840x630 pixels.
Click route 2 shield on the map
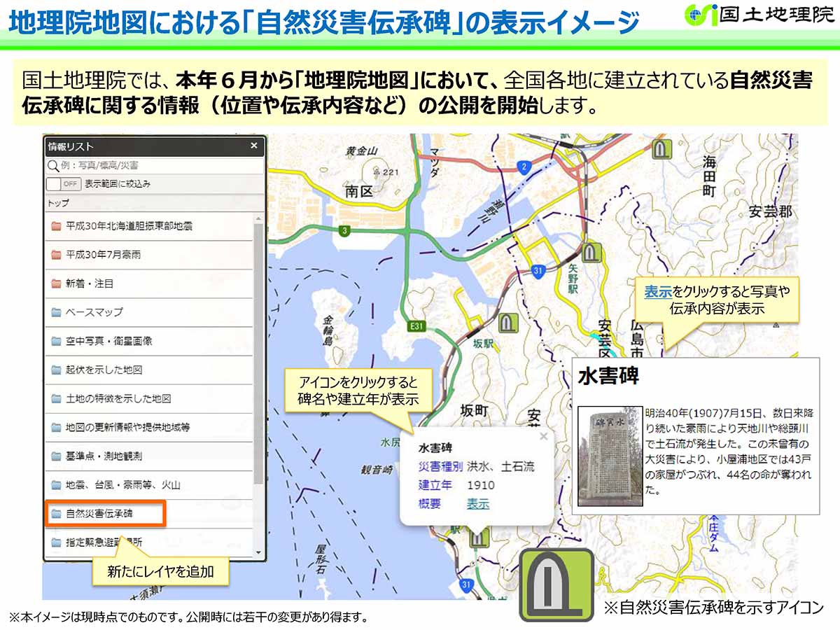coord(523,167)
